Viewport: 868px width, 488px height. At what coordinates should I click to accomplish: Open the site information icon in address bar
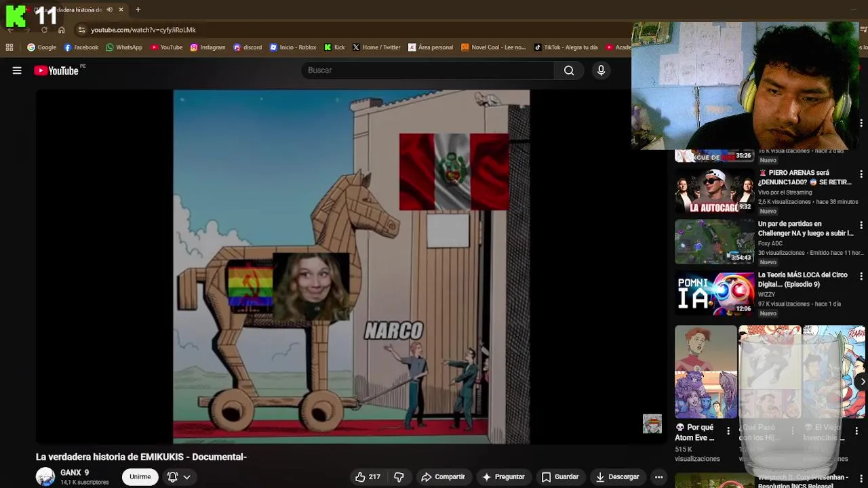coord(81,30)
